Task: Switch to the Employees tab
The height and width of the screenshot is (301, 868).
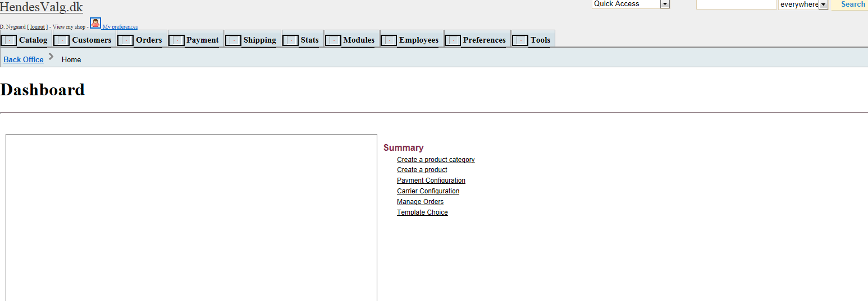Action: [x=419, y=40]
